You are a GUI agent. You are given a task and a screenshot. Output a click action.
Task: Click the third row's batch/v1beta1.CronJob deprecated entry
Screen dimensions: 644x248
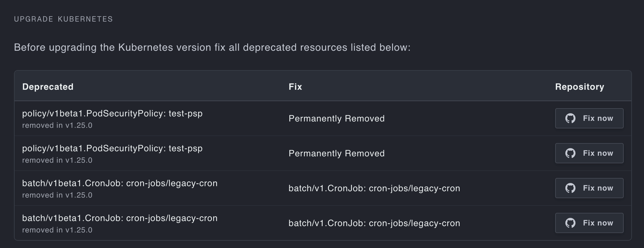120,183
